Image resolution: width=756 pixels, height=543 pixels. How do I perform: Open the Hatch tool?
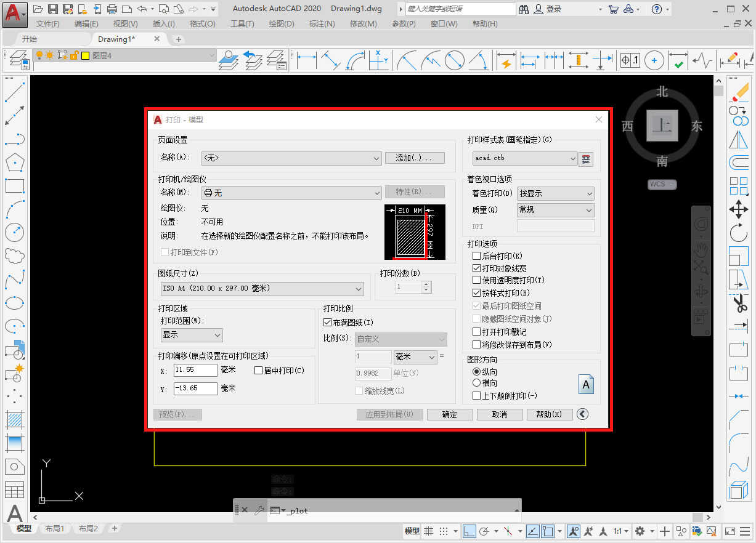coord(14,419)
